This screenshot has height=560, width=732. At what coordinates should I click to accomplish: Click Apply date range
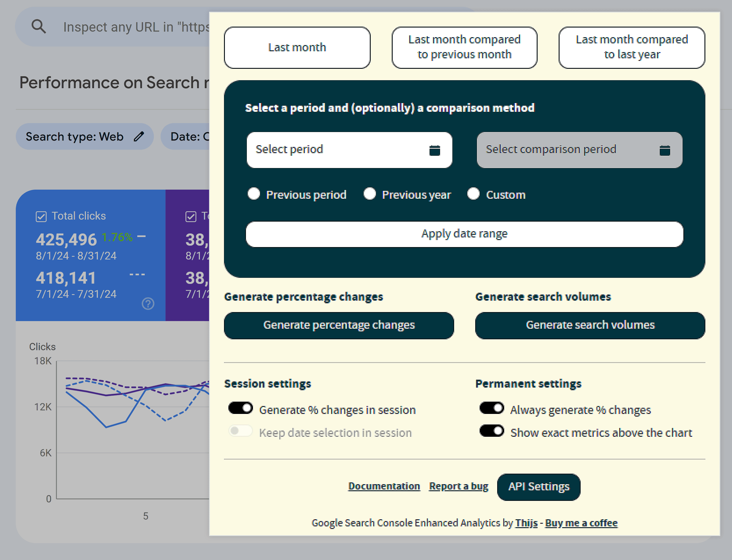[464, 234]
